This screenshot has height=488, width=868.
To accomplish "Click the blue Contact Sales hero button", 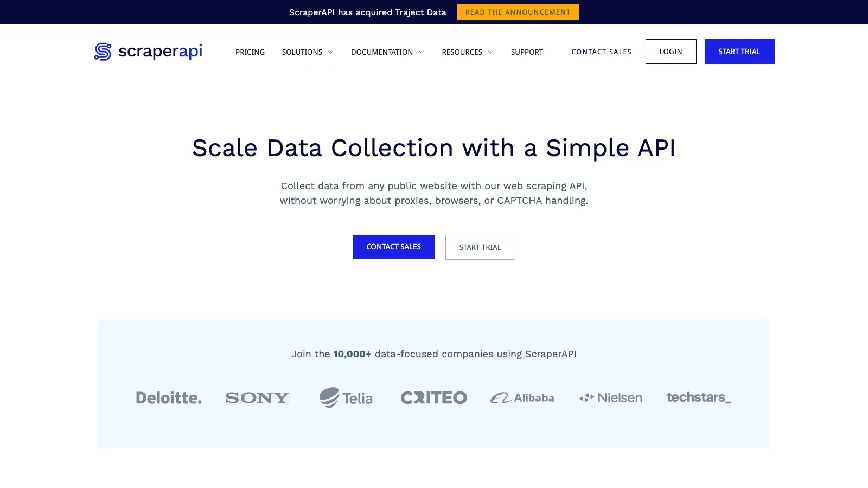I will click(x=393, y=247).
